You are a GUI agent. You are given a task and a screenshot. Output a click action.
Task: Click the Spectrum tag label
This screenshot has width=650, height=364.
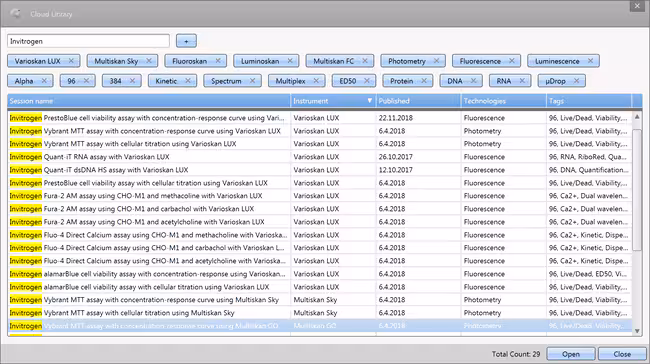(x=226, y=81)
